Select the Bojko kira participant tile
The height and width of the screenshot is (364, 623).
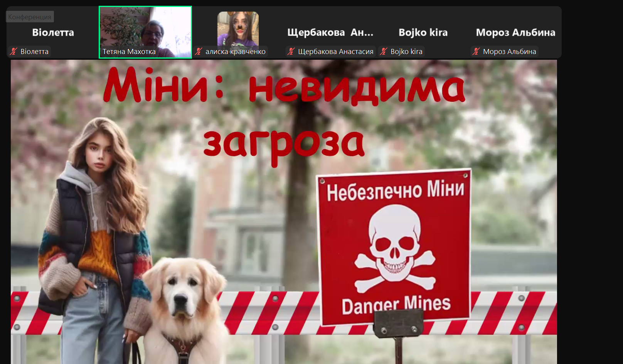[x=423, y=32]
